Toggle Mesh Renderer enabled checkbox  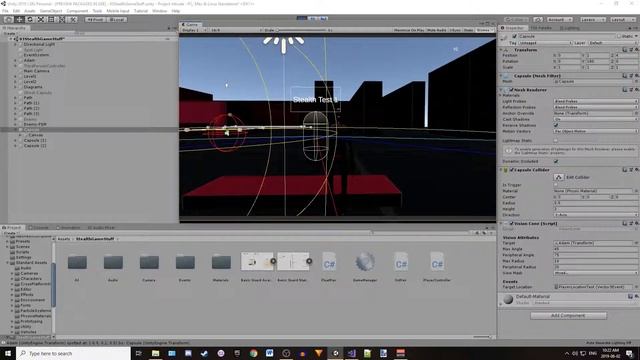[511, 89]
